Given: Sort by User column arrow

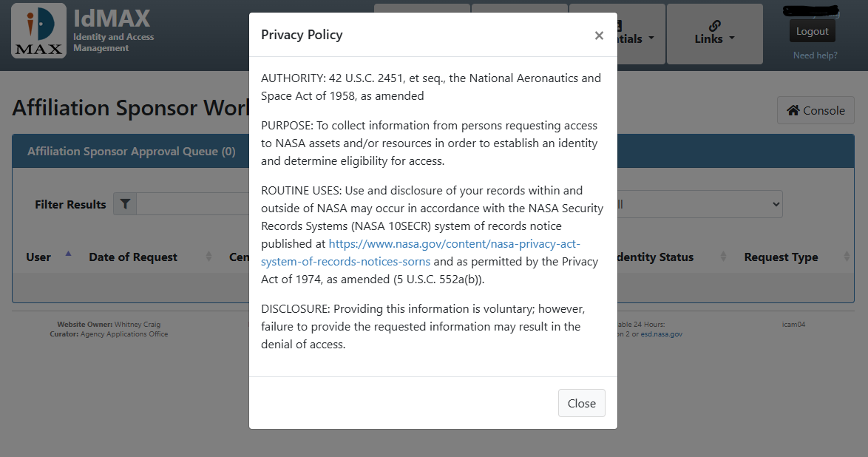Looking at the screenshot, I should point(68,254).
